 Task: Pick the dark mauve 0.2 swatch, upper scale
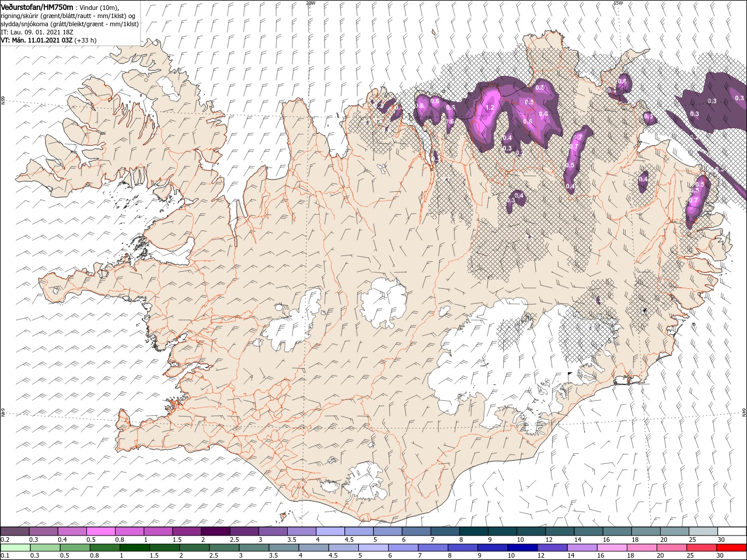14,531
